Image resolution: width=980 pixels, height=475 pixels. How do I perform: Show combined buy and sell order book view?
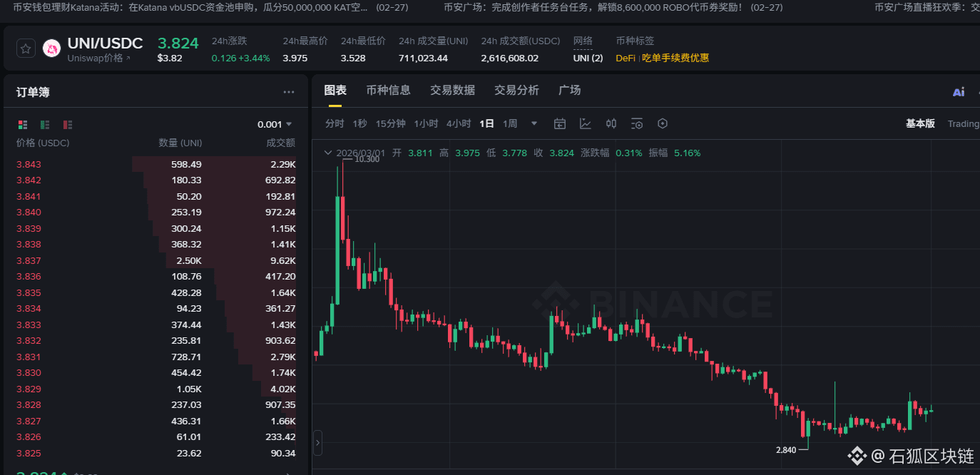(x=23, y=125)
